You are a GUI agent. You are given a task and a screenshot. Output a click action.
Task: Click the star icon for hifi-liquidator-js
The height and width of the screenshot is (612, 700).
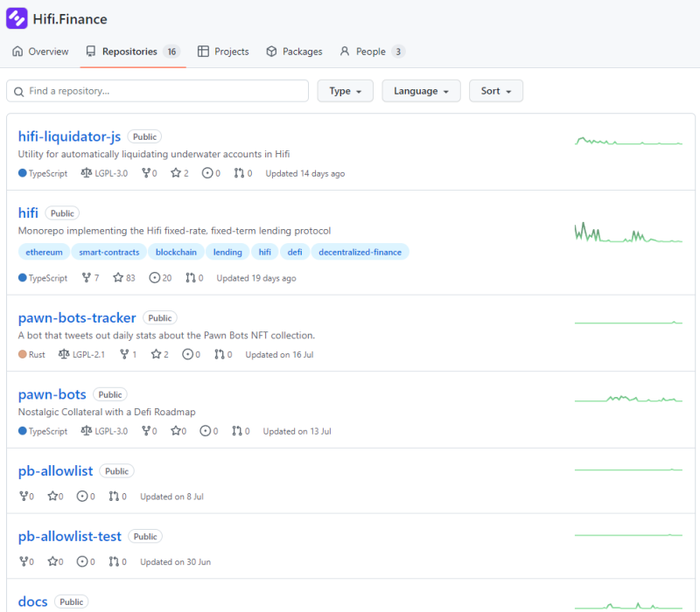point(176,173)
